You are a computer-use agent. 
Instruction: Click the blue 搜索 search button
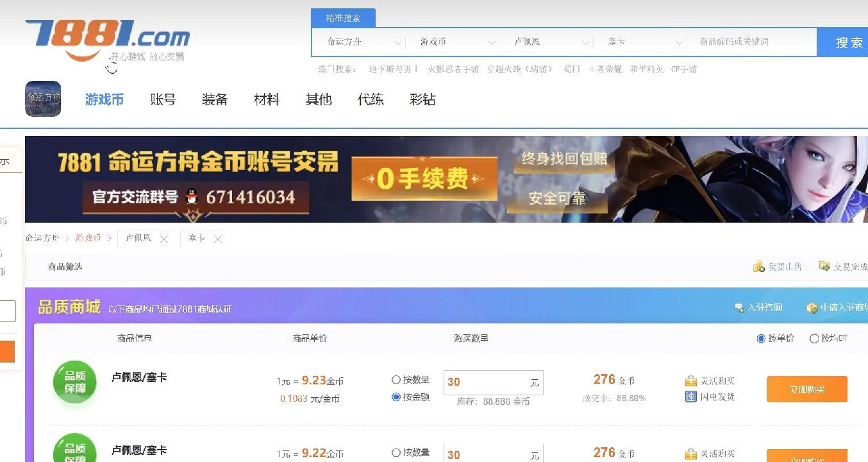pos(849,41)
